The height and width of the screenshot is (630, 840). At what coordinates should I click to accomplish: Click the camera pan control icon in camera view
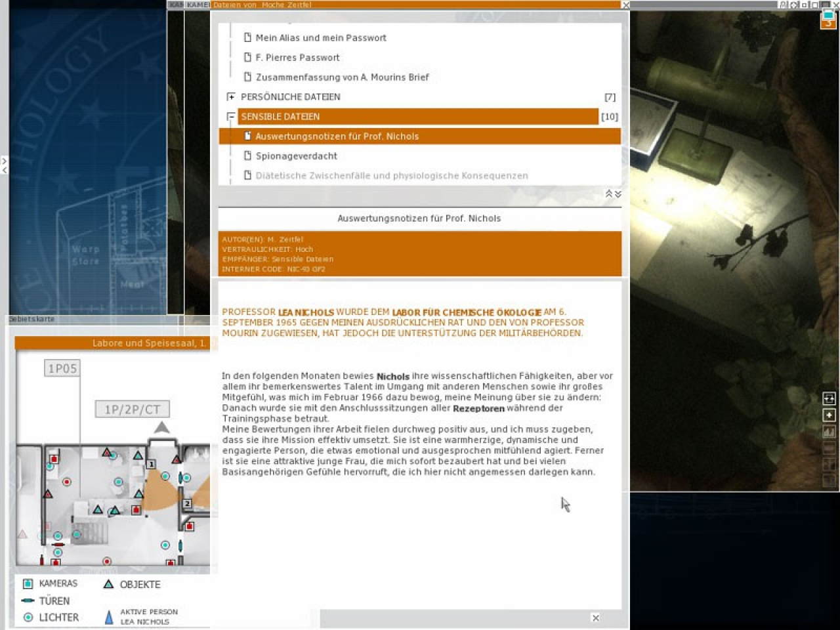pos(829,398)
